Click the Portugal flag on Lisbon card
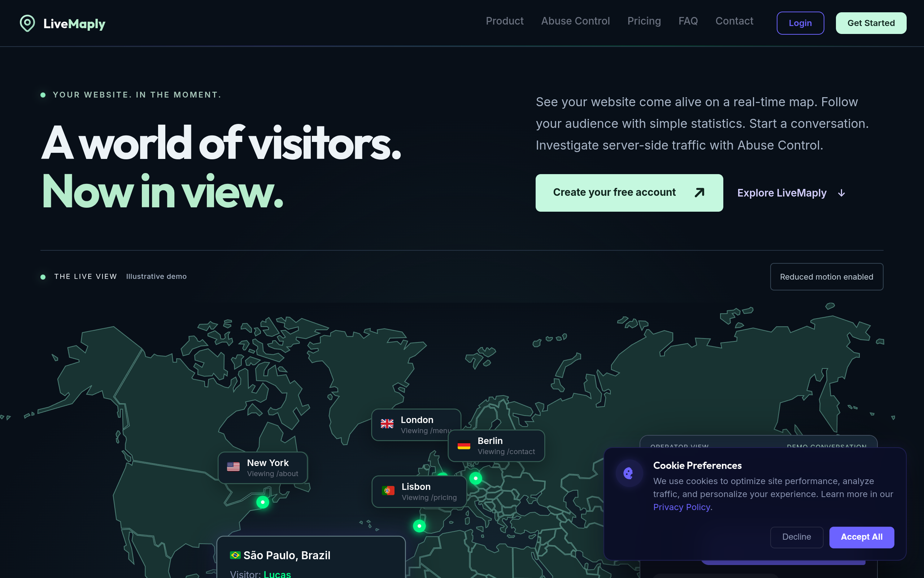The image size is (924, 578). point(388,491)
